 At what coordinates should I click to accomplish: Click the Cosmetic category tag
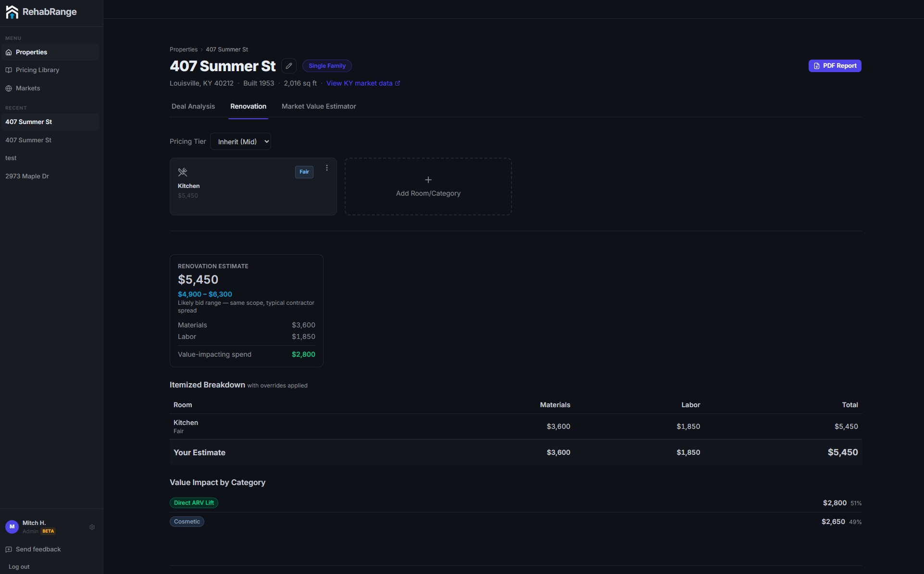187,522
